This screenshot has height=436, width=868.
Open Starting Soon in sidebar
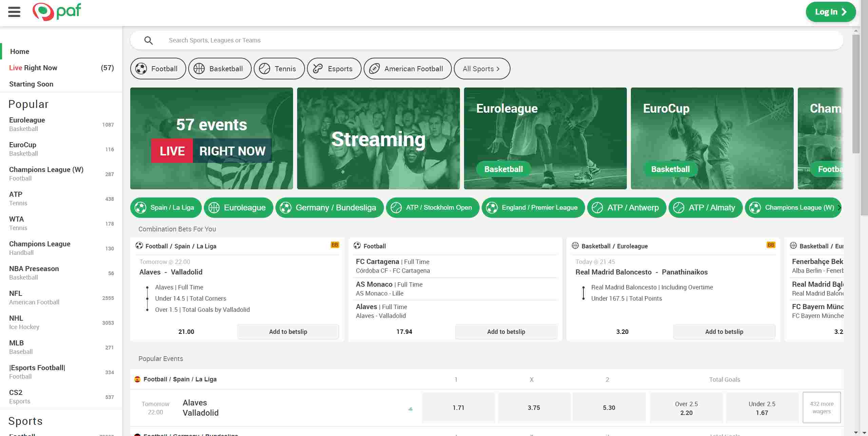[61, 84]
